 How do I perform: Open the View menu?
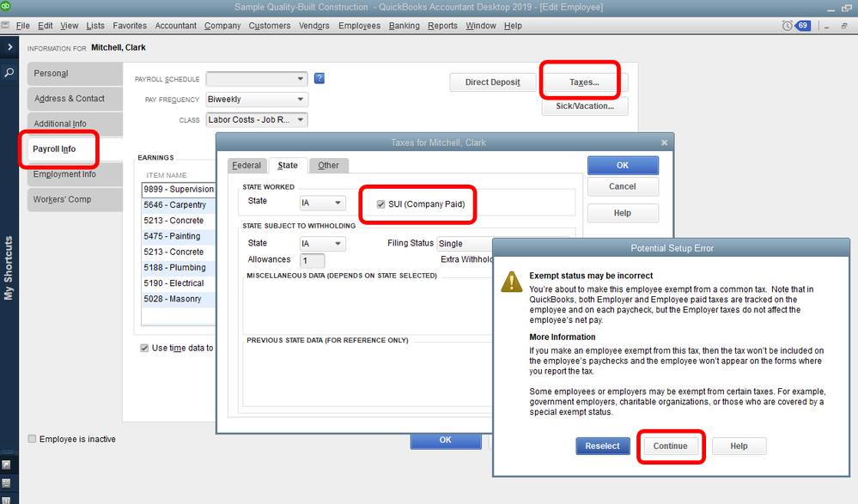(x=70, y=26)
